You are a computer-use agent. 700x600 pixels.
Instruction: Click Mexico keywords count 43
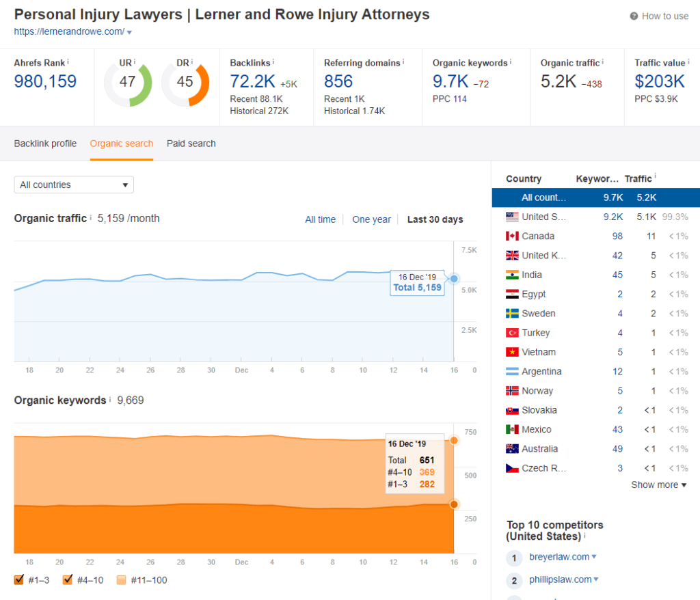click(x=617, y=429)
